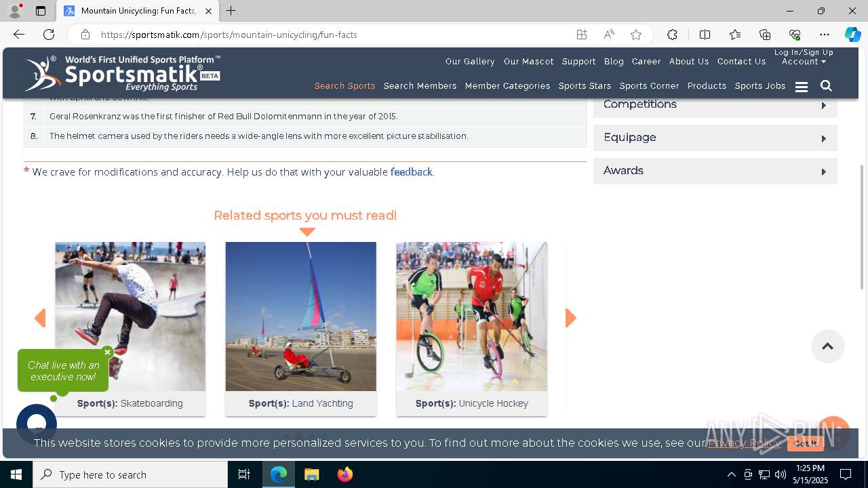Open Favorites list icon
Viewport: 868px width, 488px height.
[735, 35]
